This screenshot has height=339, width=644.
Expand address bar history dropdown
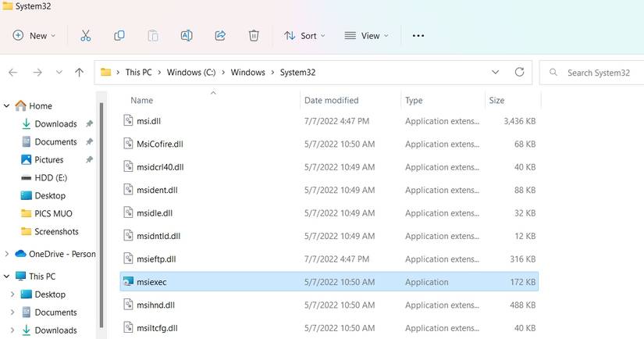pyautogui.click(x=496, y=73)
